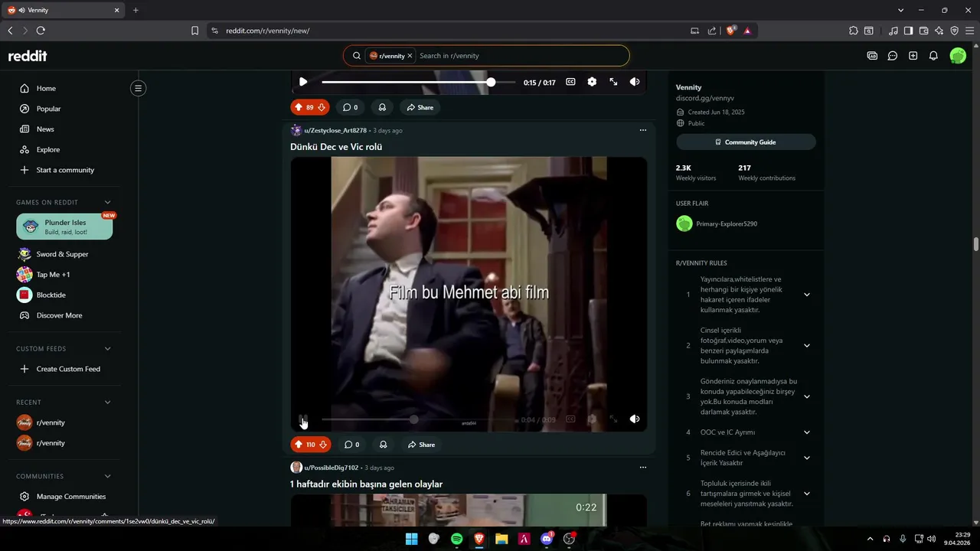The width and height of the screenshot is (980, 551).
Task: Open comments on the 110-vote post
Action: click(x=351, y=445)
